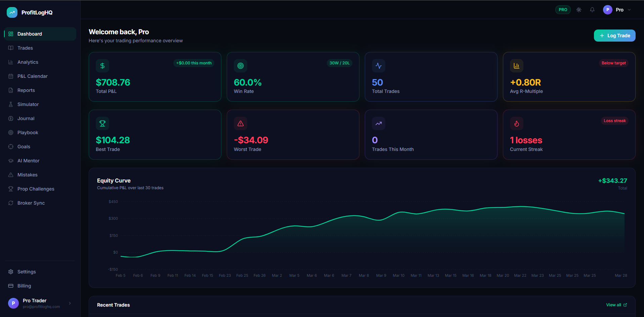Open the Analytics section from sidebar

(28, 62)
